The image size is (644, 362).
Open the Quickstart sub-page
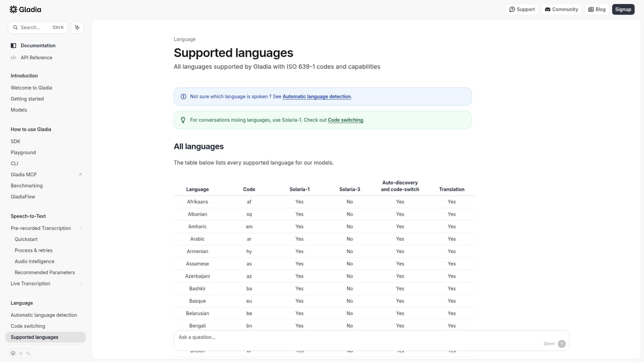coord(26,239)
